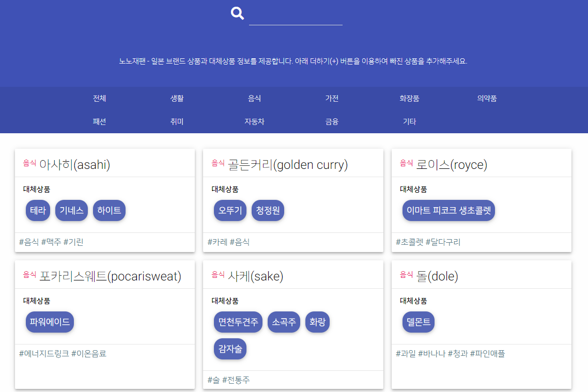Click the red 음식 label on royce card

pyautogui.click(x=407, y=163)
